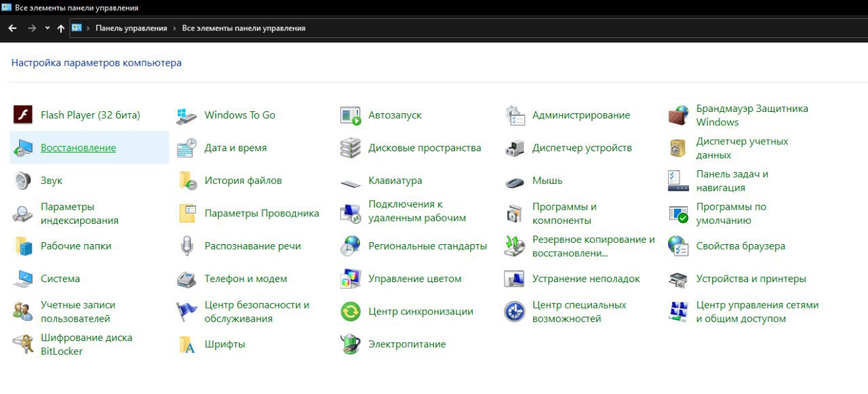Open the Центр специальных возможностей icon
This screenshot has height=394, width=868.
[x=515, y=312]
